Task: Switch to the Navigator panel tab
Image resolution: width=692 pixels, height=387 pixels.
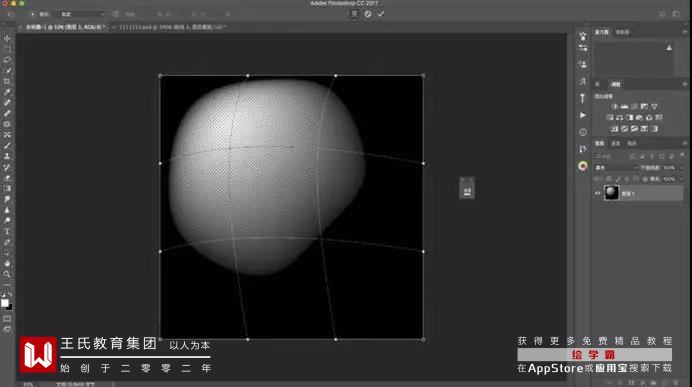Action: click(622, 32)
